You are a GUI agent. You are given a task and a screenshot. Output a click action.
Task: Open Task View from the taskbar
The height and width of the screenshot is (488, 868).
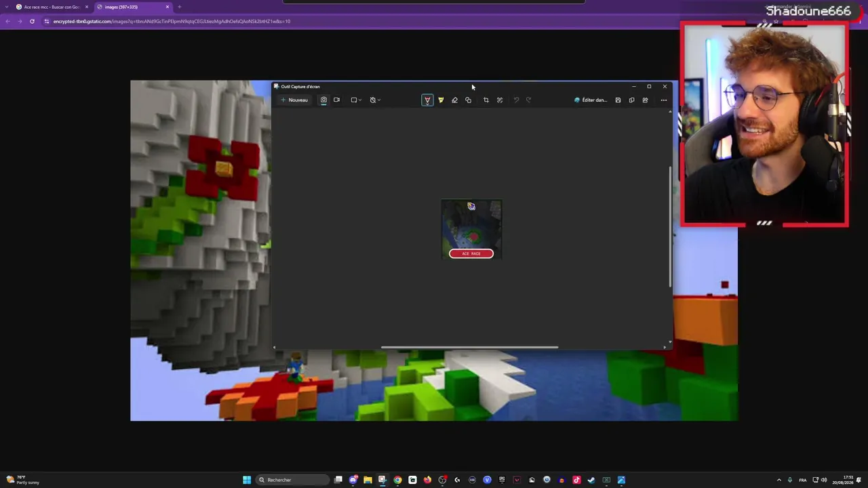click(x=338, y=480)
